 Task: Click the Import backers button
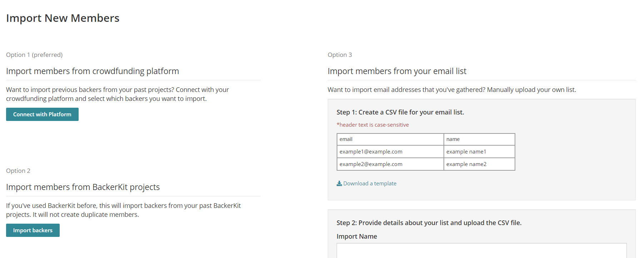tap(33, 230)
